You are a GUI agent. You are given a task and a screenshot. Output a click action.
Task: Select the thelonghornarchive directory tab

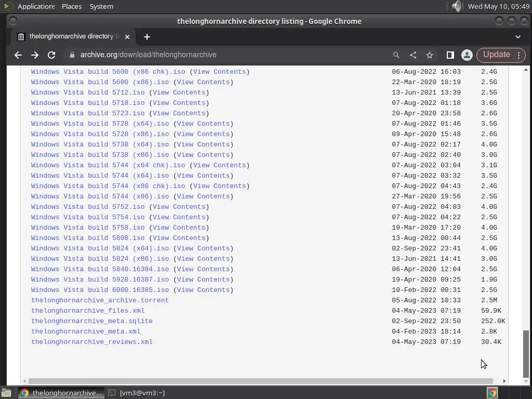(x=71, y=37)
